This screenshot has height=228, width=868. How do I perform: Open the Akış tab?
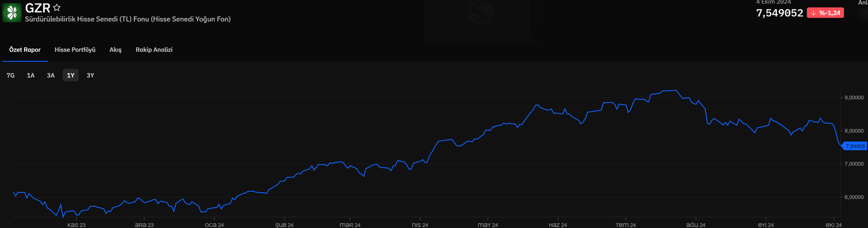pos(116,50)
